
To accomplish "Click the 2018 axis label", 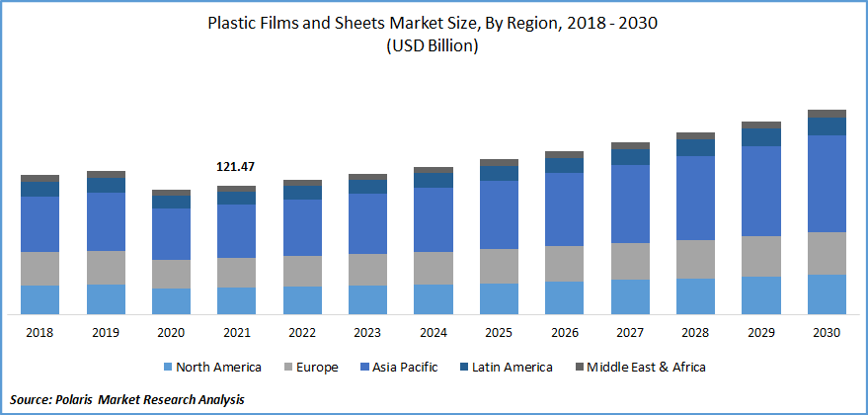I will pos(39,333).
